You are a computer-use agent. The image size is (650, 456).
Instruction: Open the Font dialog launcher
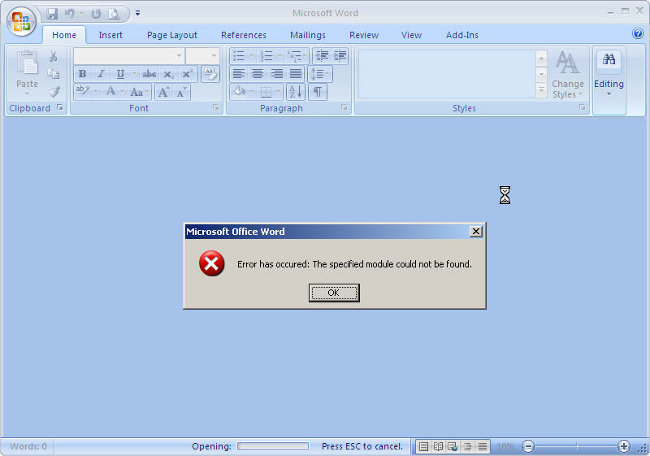[216, 108]
